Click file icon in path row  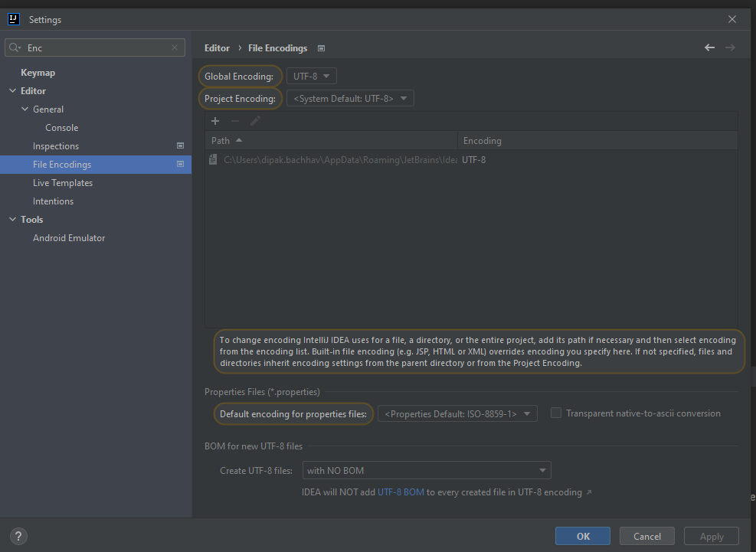tap(213, 159)
